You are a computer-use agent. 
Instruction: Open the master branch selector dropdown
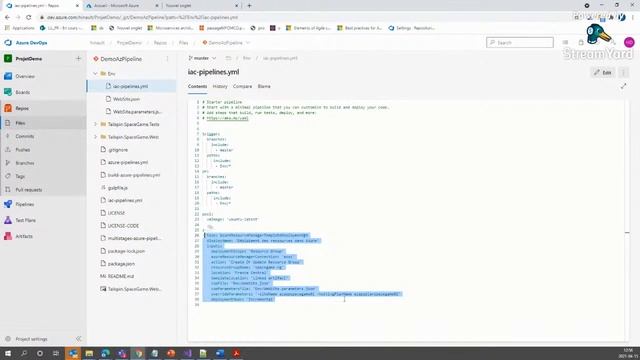[x=202, y=58]
